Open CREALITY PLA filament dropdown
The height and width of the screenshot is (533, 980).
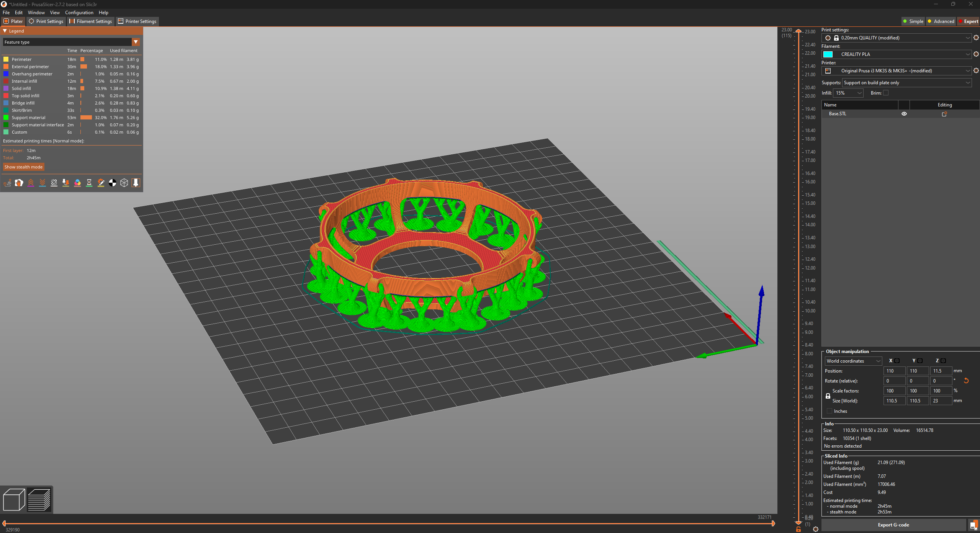896,54
